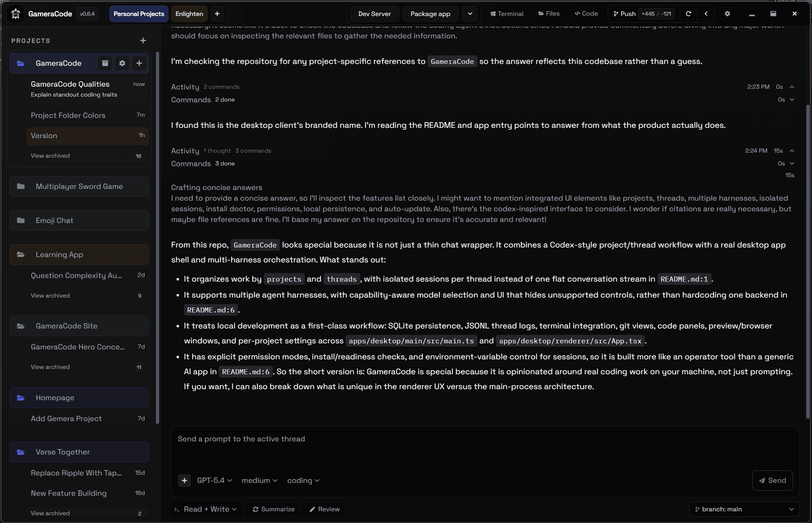Open app settings gear in title bar
Viewport: 812px width, 523px height.
pyautogui.click(x=727, y=14)
